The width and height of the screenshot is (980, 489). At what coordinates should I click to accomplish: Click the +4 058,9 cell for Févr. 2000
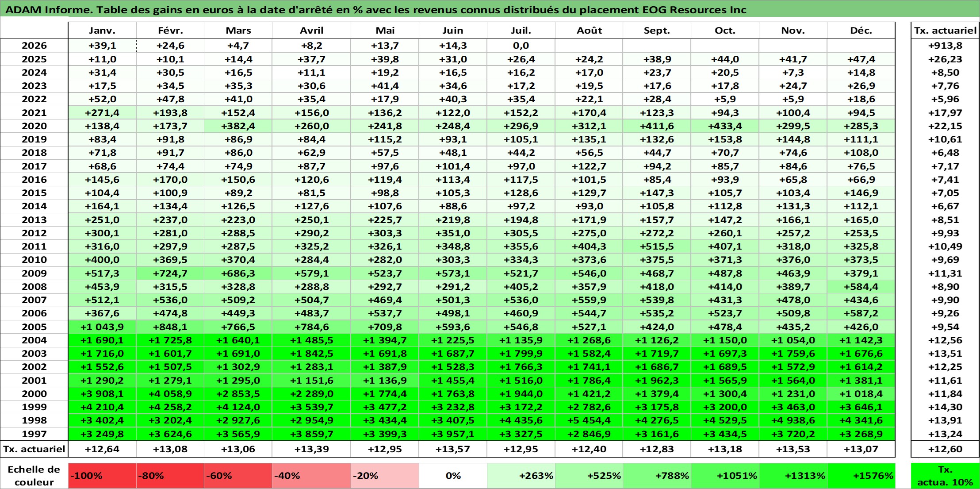point(170,394)
